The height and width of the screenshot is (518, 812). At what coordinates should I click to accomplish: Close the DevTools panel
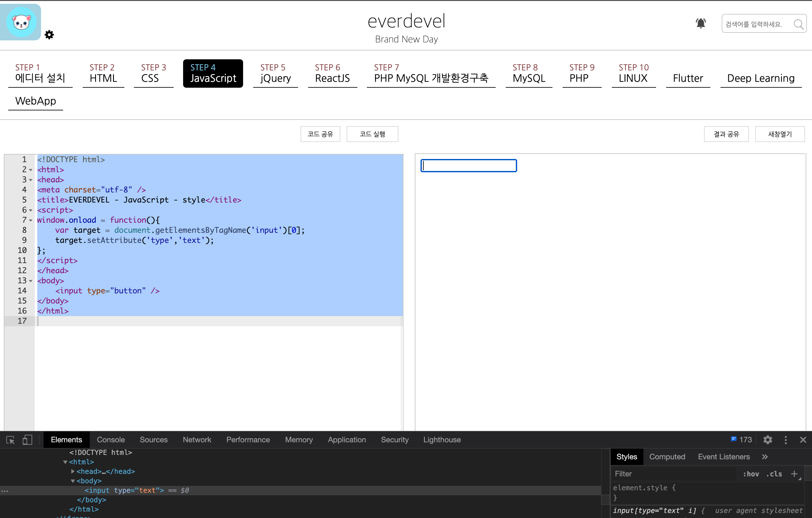[x=803, y=440]
